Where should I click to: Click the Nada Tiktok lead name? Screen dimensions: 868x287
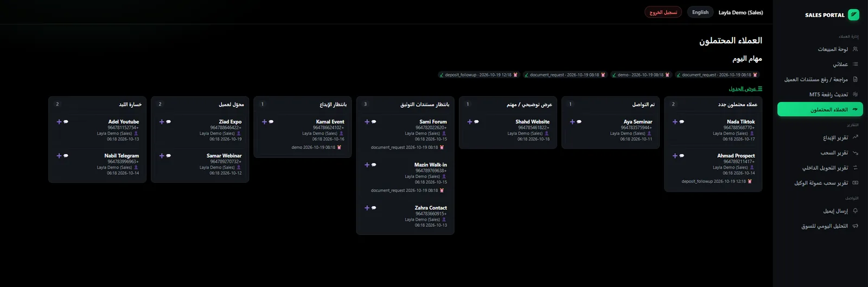point(741,122)
